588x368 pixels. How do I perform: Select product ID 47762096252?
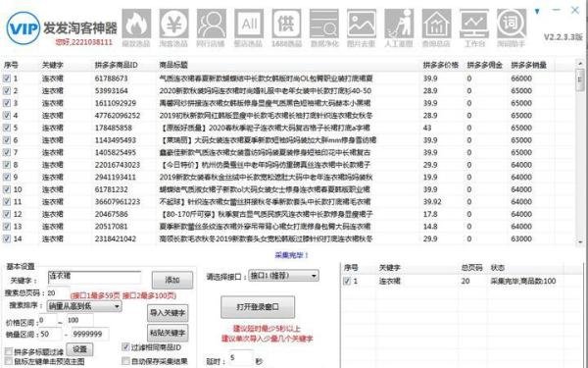tap(118, 115)
